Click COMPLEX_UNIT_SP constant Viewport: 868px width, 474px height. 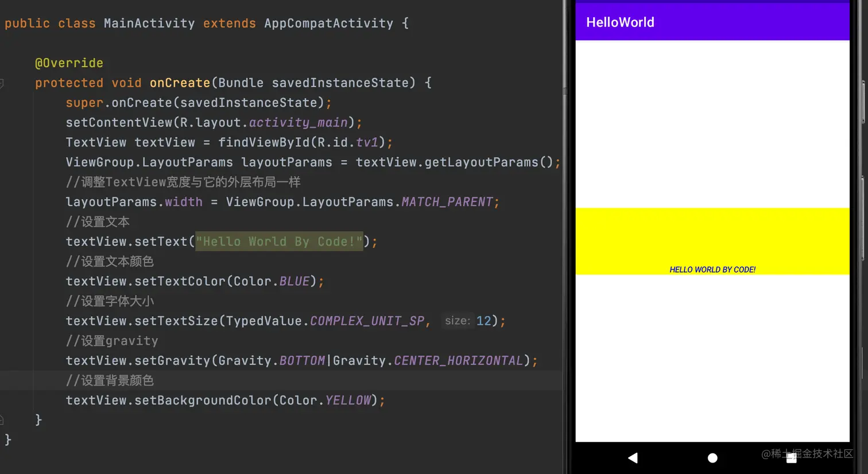tap(367, 321)
